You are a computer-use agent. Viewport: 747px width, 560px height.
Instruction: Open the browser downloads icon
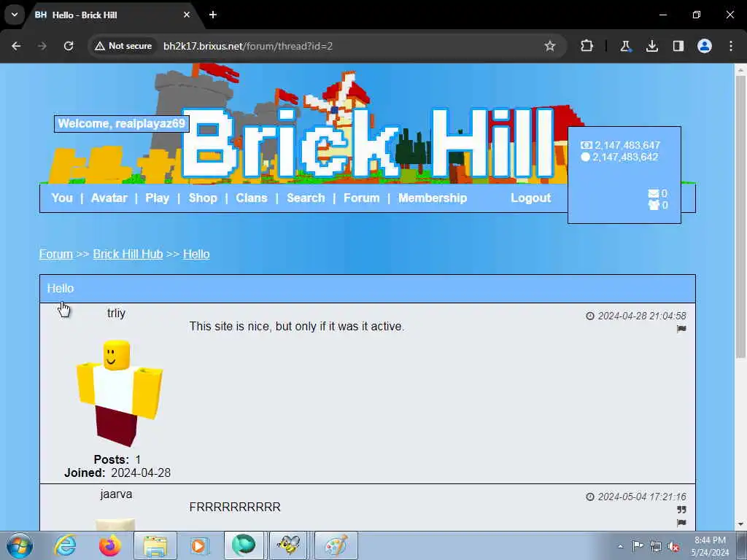tap(651, 46)
